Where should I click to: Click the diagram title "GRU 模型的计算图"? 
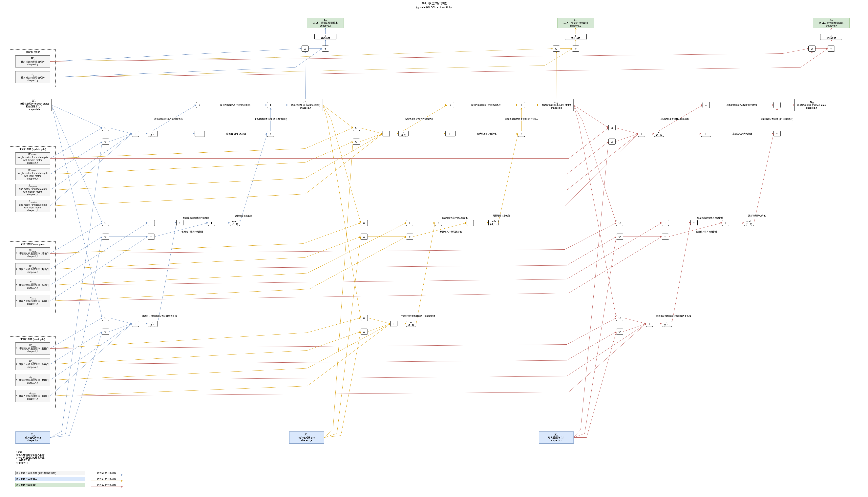coord(434,3)
